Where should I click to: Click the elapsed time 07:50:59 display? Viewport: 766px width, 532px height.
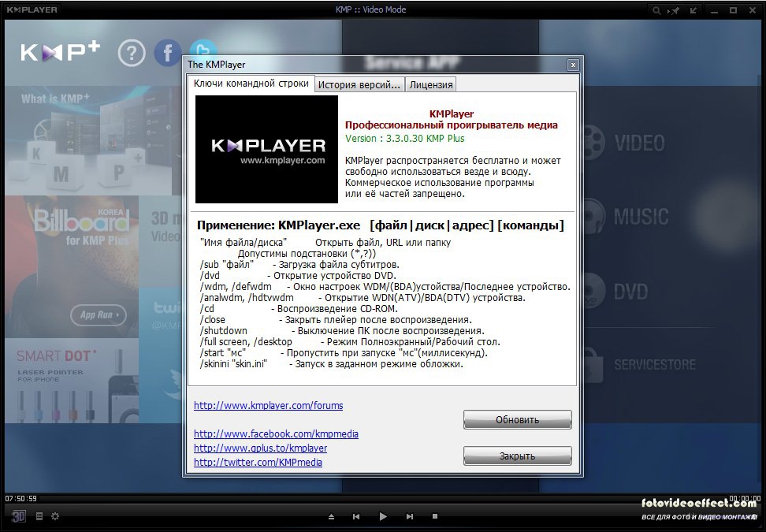coord(21,498)
